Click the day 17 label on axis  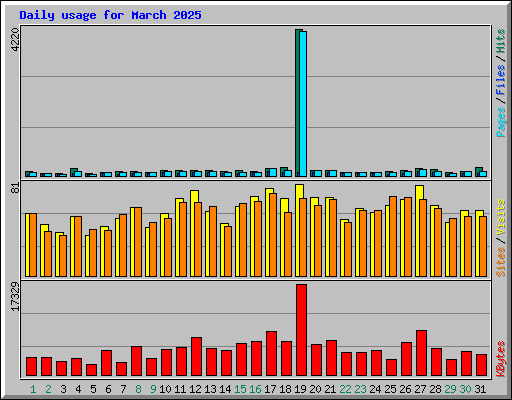click(270, 389)
